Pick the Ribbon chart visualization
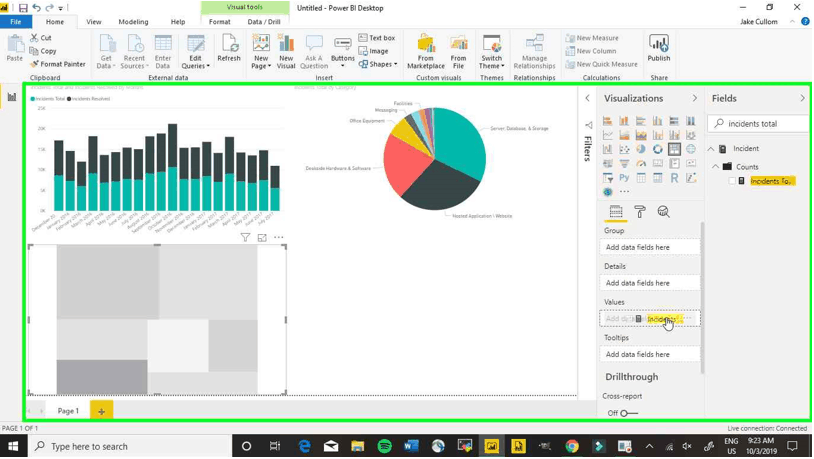This screenshot has height=459, width=814. (x=691, y=135)
